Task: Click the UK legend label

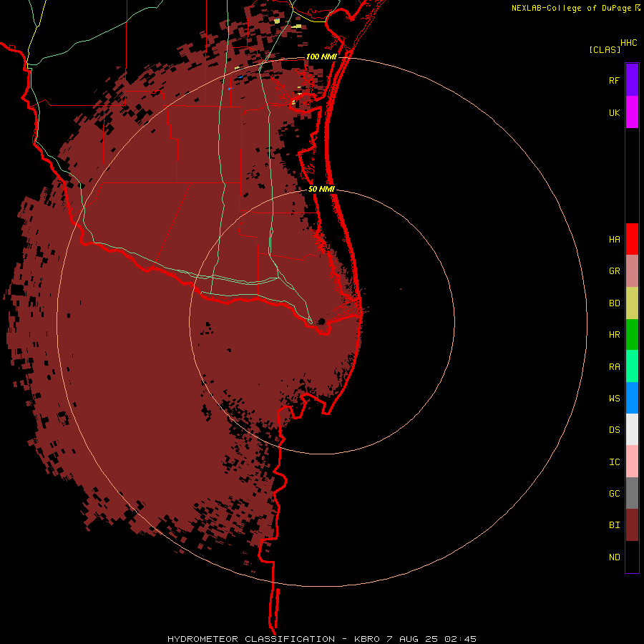Action: pos(614,112)
